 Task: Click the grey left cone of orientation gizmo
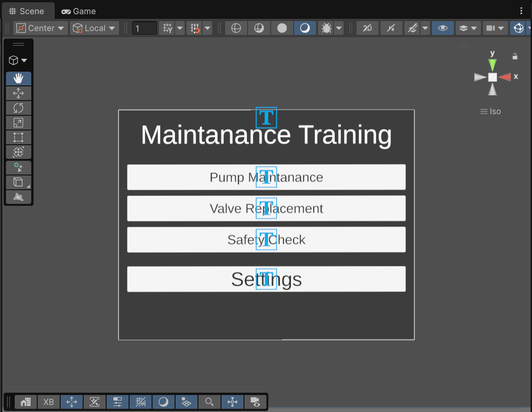tap(480, 77)
